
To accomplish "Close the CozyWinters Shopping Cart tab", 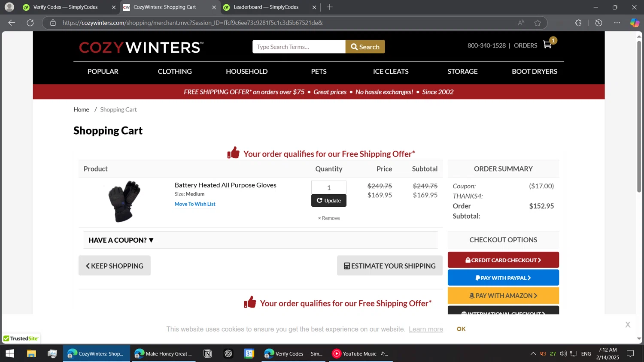I will (x=214, y=7).
